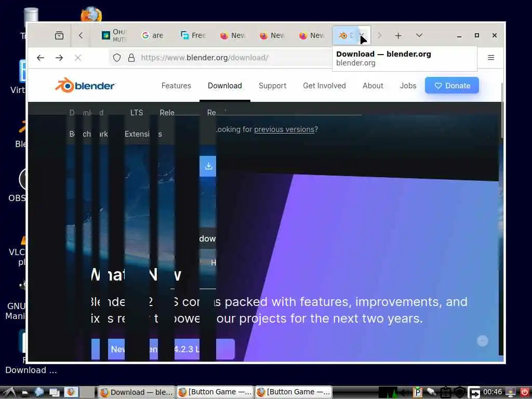532x399 pixels.
Task: Open the logout arrow tray icon
Action: pos(474,393)
